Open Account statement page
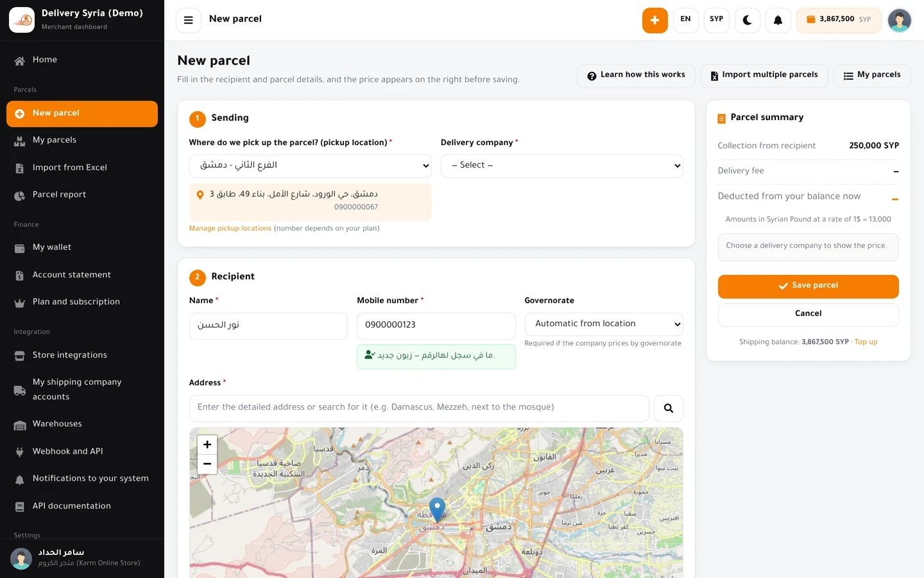The width and height of the screenshot is (924, 578). pyautogui.click(x=82, y=275)
